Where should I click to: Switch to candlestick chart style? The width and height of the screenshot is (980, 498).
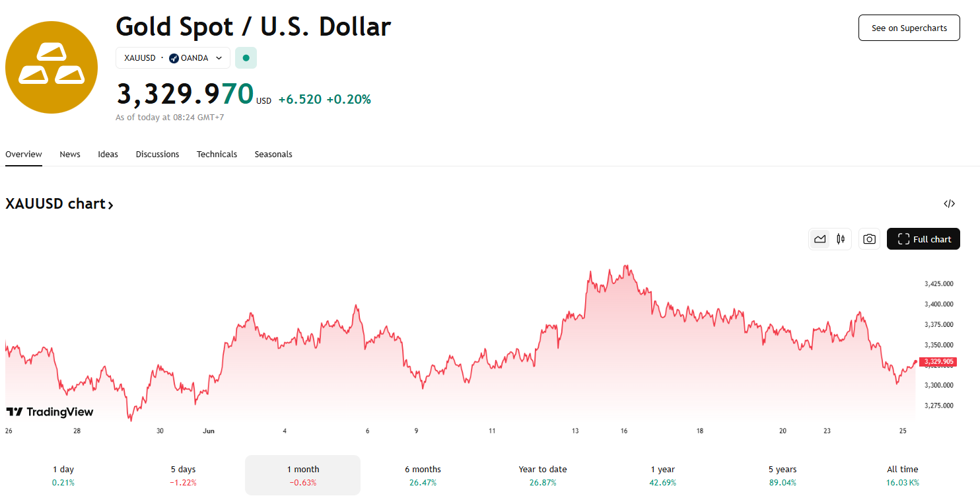[841, 239]
